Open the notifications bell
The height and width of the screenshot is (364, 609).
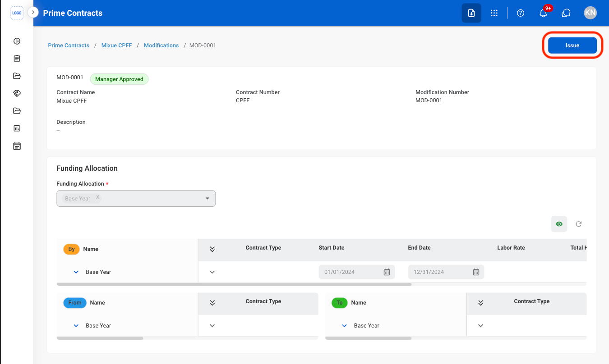click(544, 13)
